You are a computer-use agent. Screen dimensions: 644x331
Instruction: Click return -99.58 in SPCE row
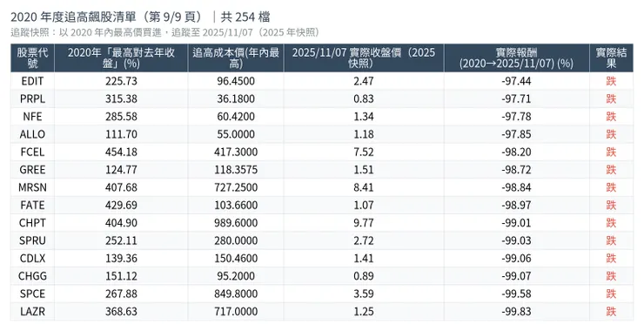point(516,294)
